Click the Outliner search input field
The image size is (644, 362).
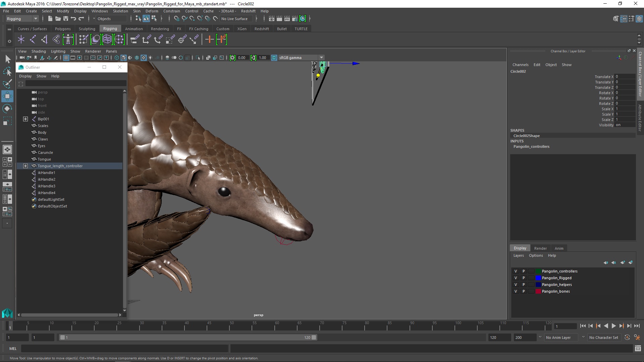click(76, 83)
